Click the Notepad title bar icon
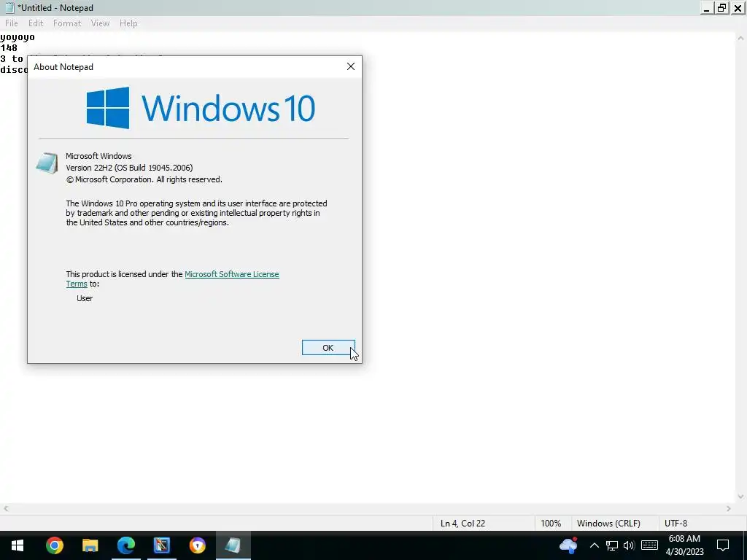 (9, 7)
